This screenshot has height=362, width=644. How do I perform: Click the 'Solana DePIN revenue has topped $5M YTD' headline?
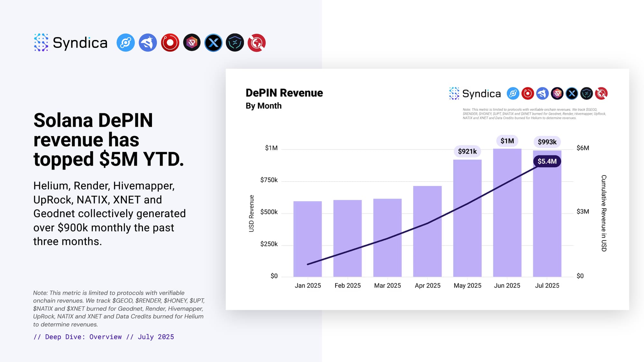(109, 140)
